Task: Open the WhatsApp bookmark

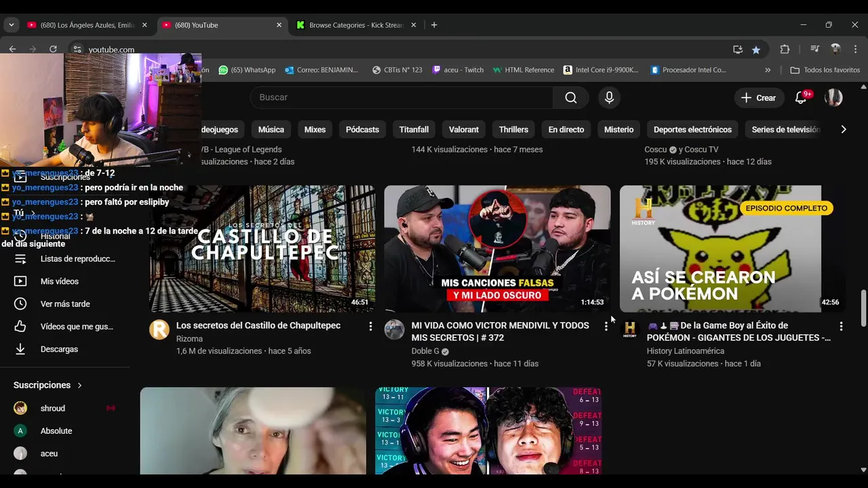Action: click(x=248, y=70)
